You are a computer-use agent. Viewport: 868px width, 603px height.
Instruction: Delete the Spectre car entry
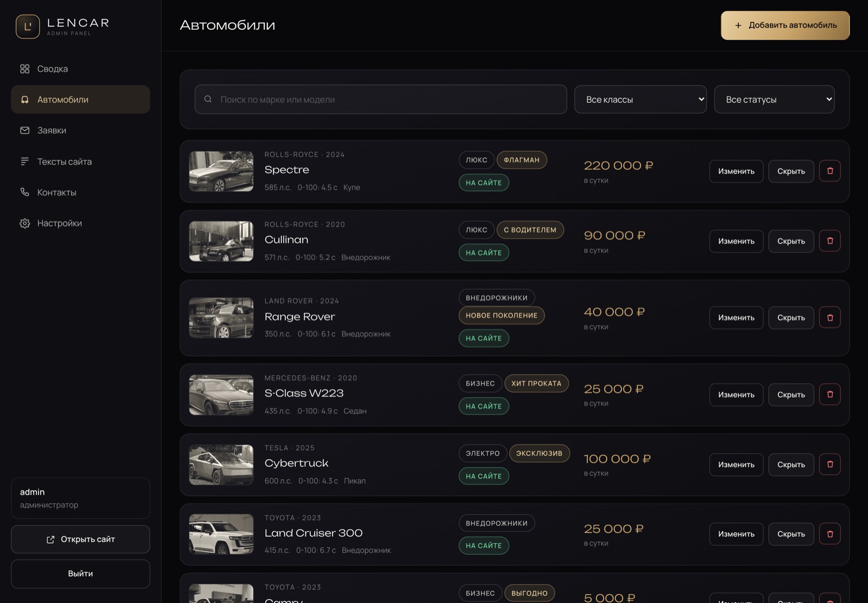(x=829, y=171)
